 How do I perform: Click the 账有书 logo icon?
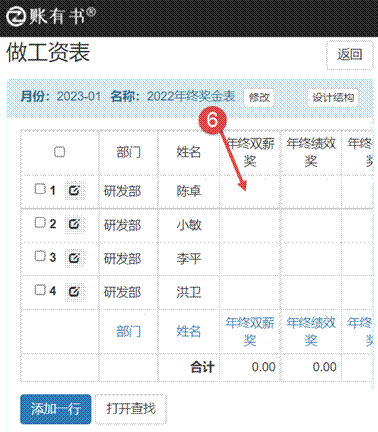pos(16,17)
